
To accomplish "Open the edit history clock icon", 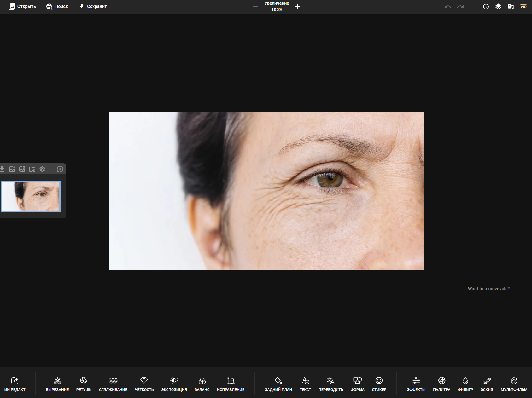I will pyautogui.click(x=486, y=7).
